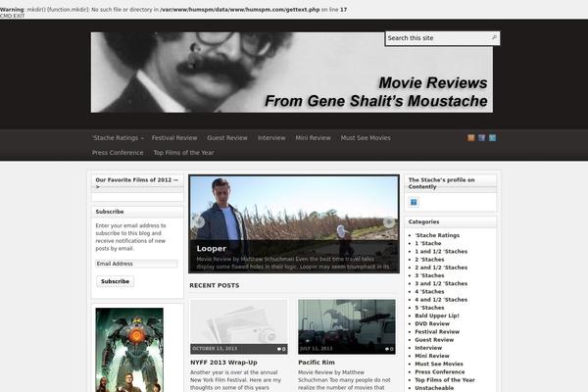The width and height of the screenshot is (588, 392).
Task: Open Guest Review in Categories list
Action: 434,340
